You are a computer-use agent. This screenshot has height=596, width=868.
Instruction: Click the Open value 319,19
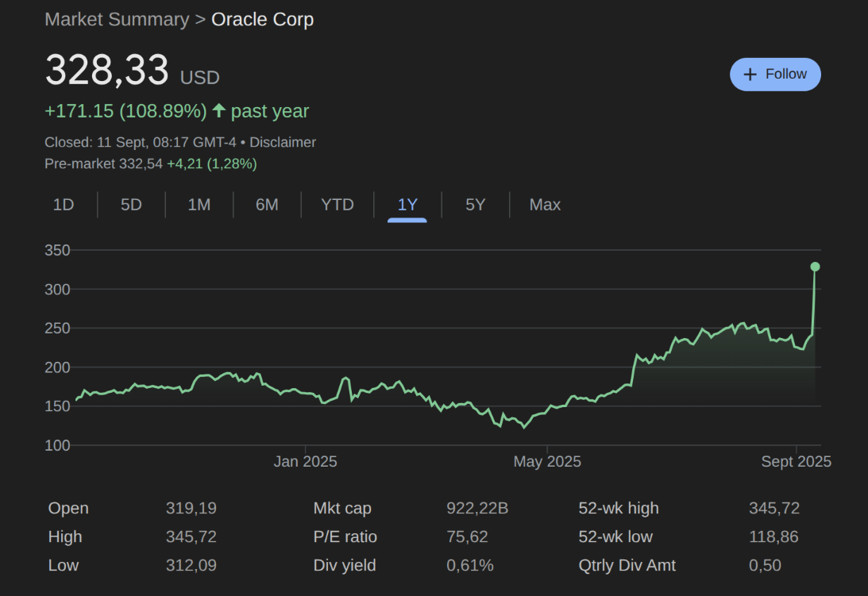[191, 508]
